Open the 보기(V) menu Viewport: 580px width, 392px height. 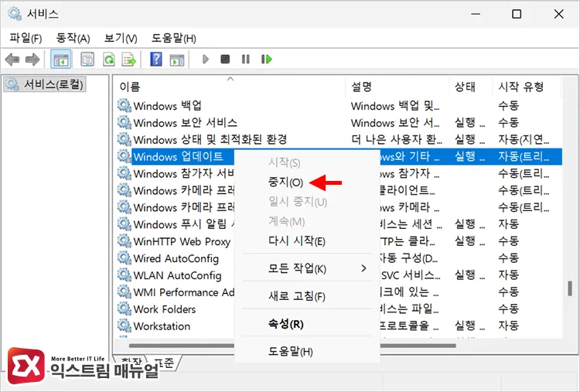pos(121,38)
